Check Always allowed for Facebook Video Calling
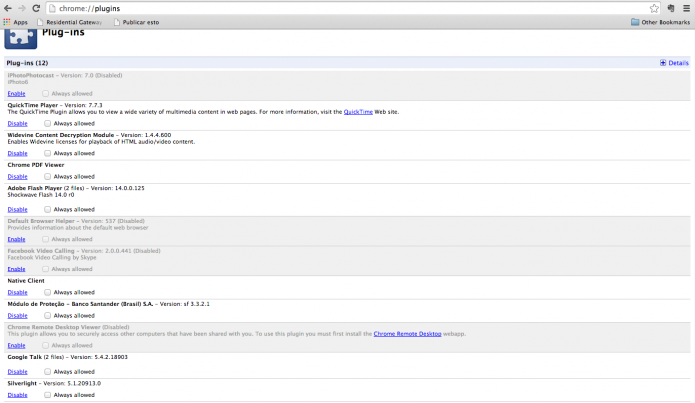 tap(45, 269)
